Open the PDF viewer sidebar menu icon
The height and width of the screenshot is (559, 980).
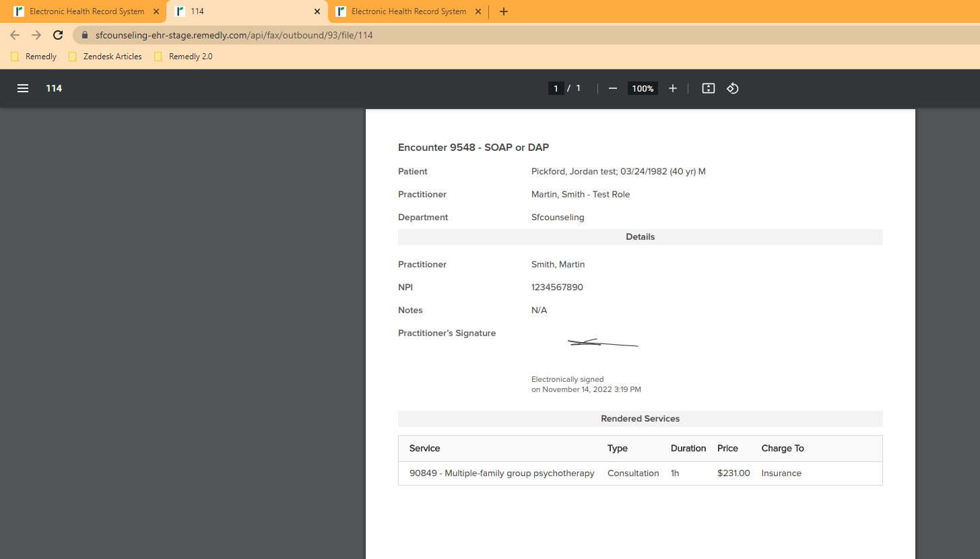[x=23, y=88]
